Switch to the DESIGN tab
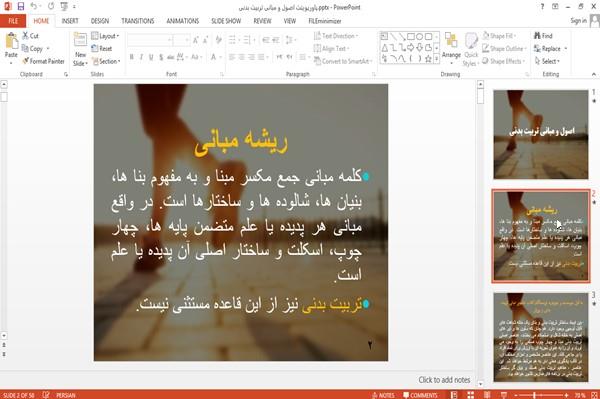Screen dimensions: 600x399 [x=100, y=21]
